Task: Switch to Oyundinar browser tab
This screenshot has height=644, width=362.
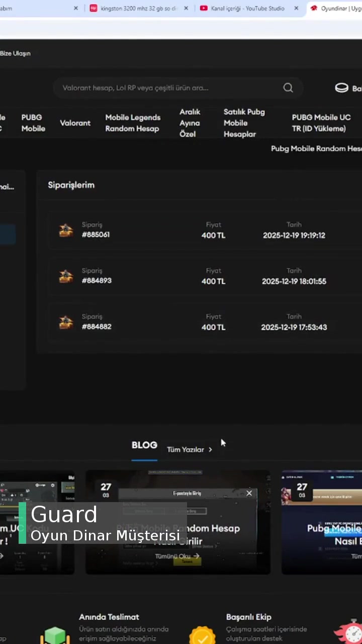Action: 334,8
